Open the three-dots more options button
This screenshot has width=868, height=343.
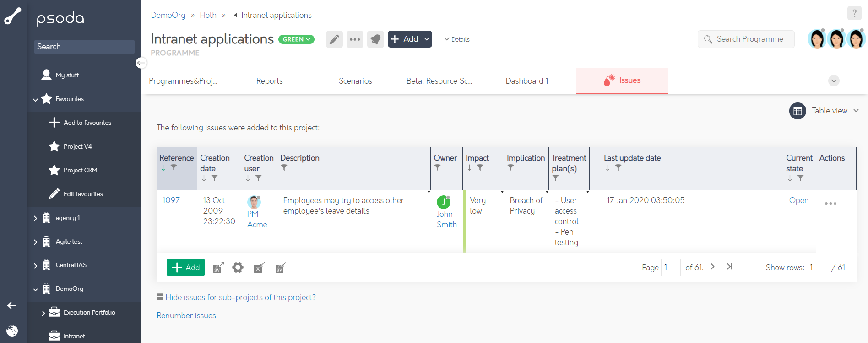[x=355, y=39]
